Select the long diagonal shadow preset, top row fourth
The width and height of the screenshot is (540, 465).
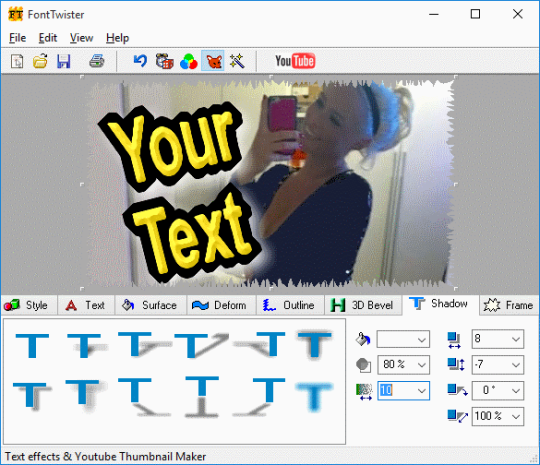(201, 345)
